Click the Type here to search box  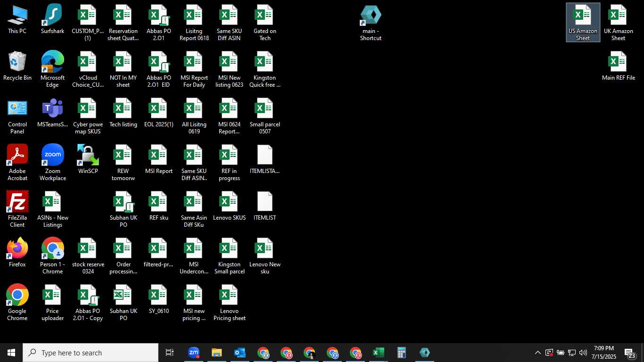click(91, 353)
